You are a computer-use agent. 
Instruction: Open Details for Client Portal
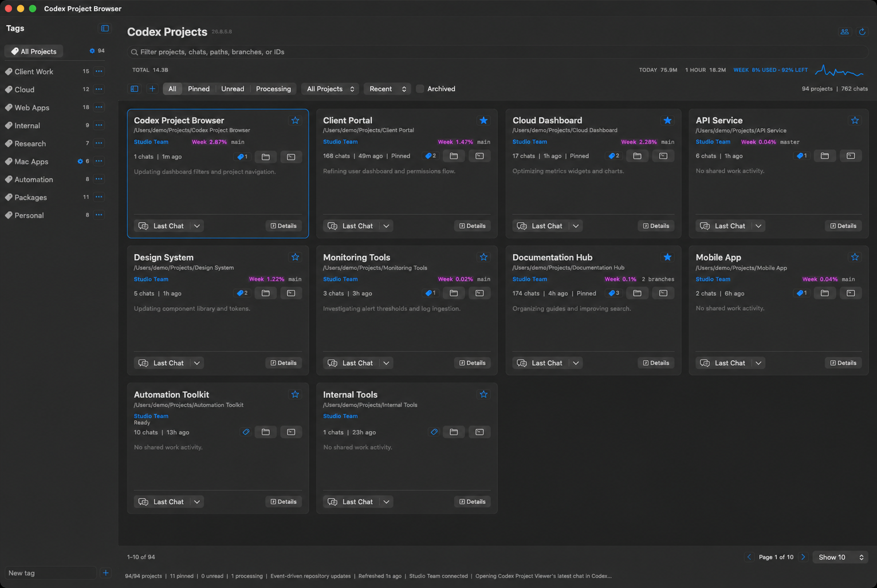tap(472, 226)
